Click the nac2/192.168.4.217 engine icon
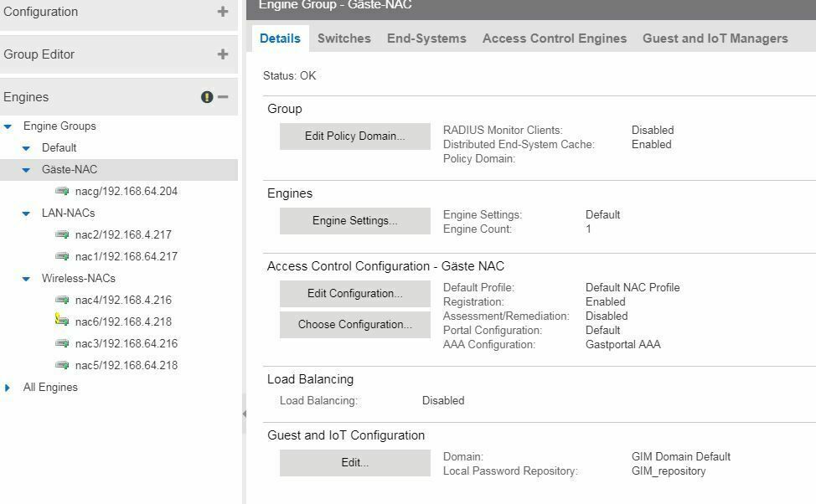This screenshot has height=504, width=816. coord(62,235)
